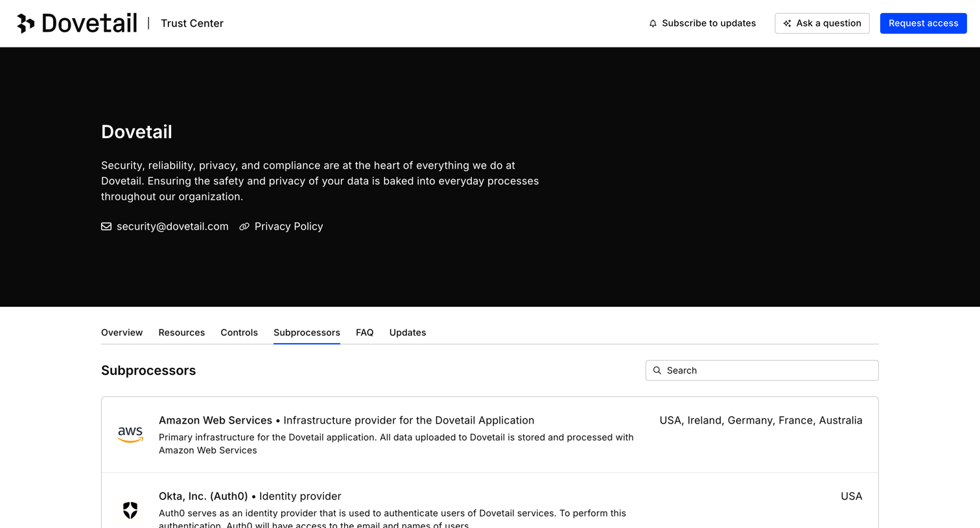Select the Subprocessors tab
This screenshot has width=980, height=528.
[x=307, y=332]
